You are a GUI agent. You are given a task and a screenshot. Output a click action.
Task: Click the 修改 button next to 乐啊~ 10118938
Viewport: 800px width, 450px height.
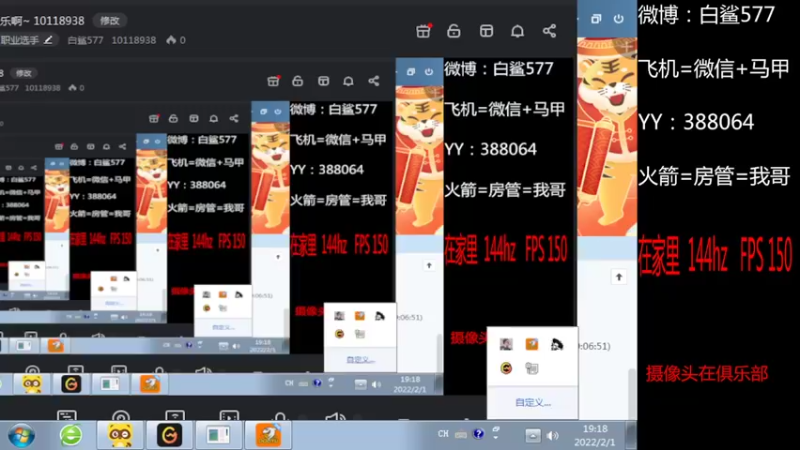(x=110, y=20)
